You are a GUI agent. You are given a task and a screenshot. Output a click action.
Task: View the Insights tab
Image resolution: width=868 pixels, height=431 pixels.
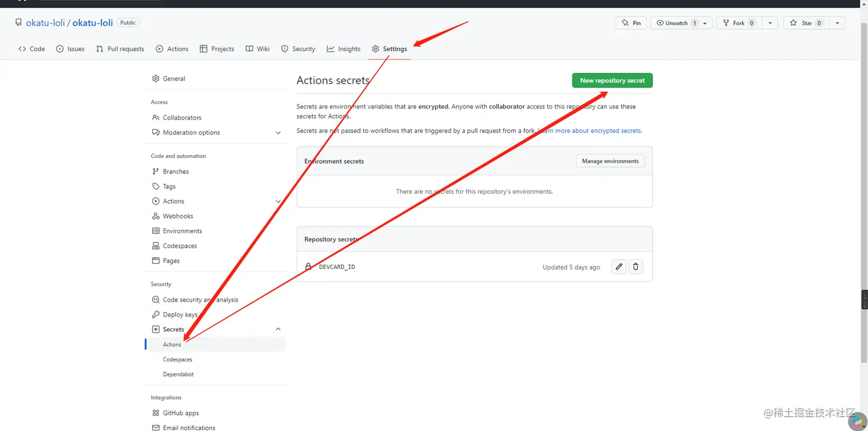[343, 49]
